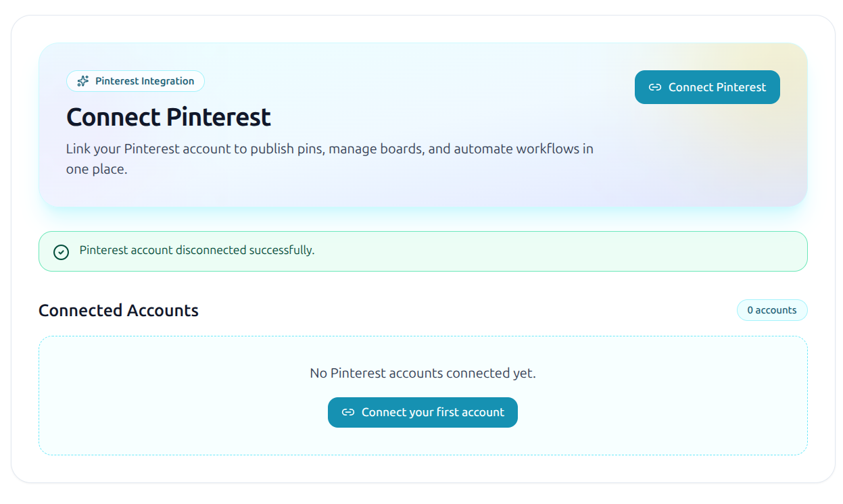Image resolution: width=843 pixels, height=504 pixels.
Task: Click the sparkles icon in the Pinterest Integration badge
Action: pos(82,81)
